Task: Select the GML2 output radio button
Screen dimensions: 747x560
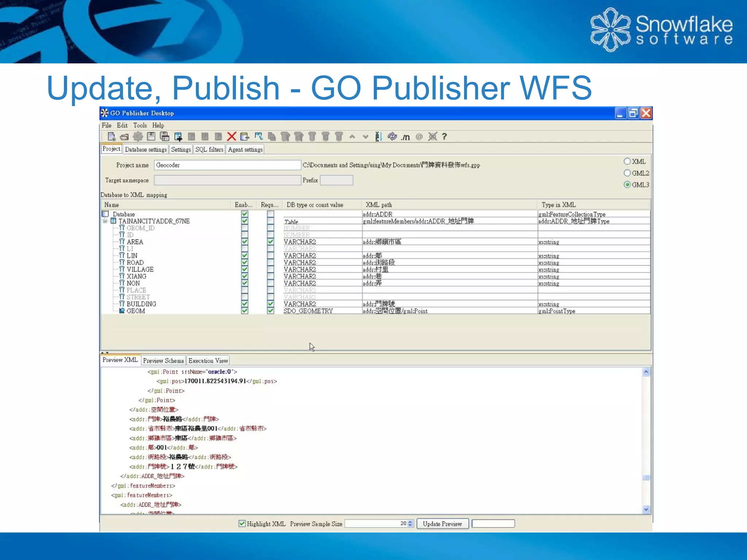Action: pos(627,173)
